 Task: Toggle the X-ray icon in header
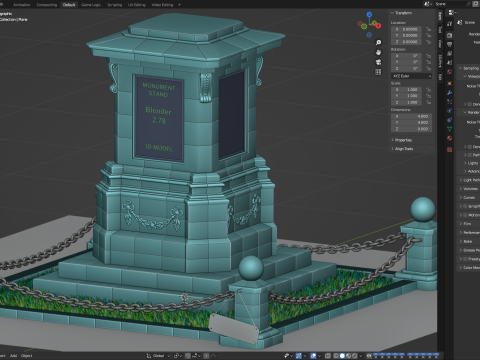click(x=328, y=356)
